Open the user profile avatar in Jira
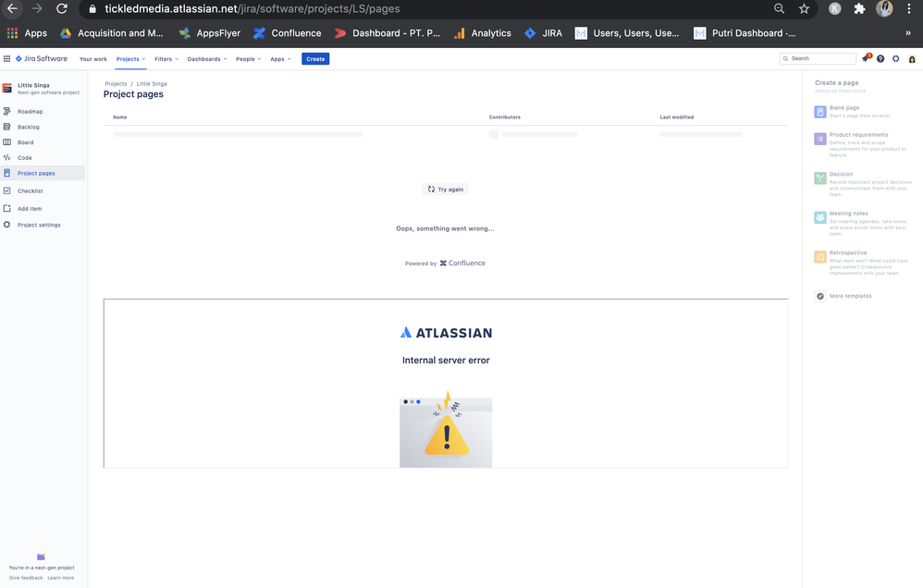 pyautogui.click(x=912, y=59)
